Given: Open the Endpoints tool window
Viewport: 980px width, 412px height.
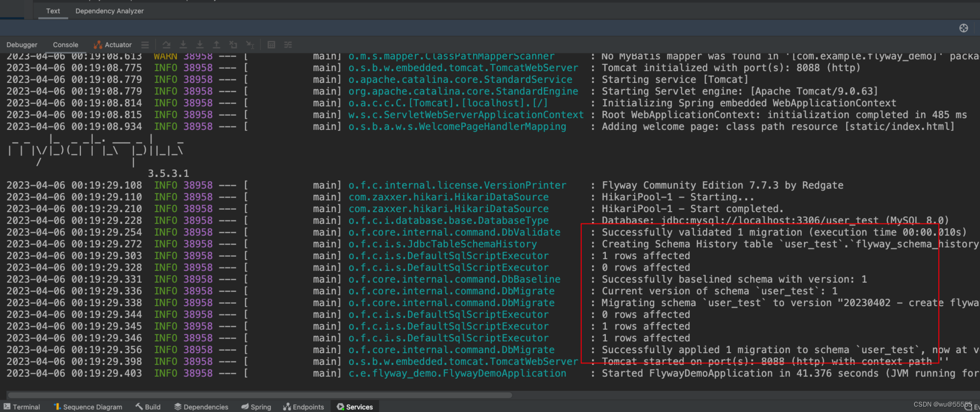Looking at the screenshot, I should [x=304, y=407].
